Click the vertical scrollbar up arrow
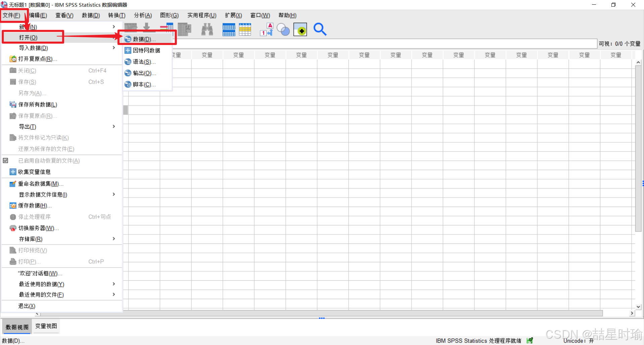 [x=638, y=63]
